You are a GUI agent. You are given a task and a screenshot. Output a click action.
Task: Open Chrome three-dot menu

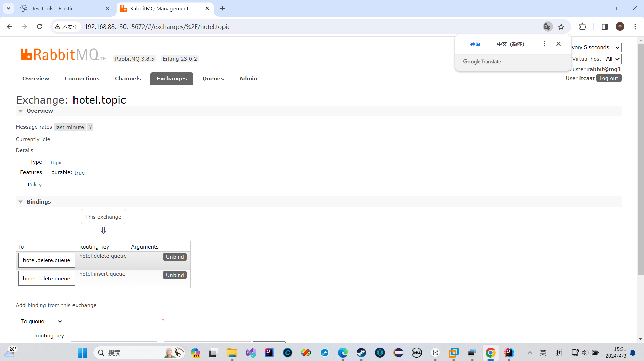coord(635,27)
